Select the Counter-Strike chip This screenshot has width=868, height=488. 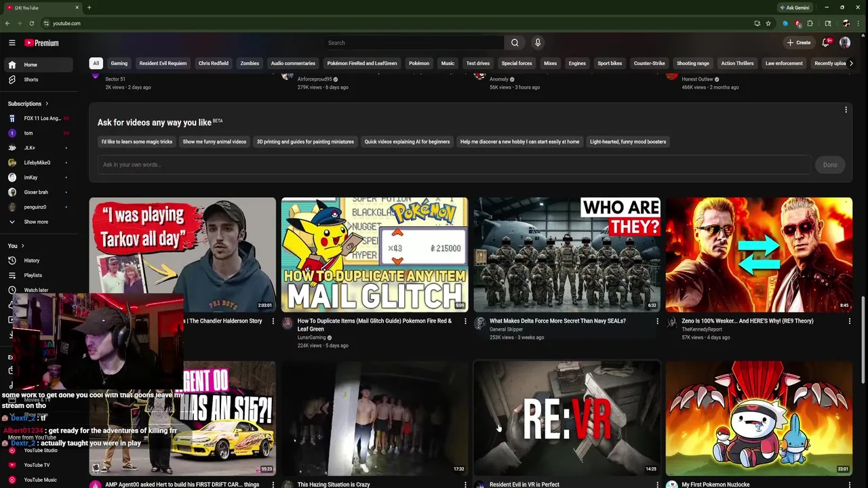649,63
